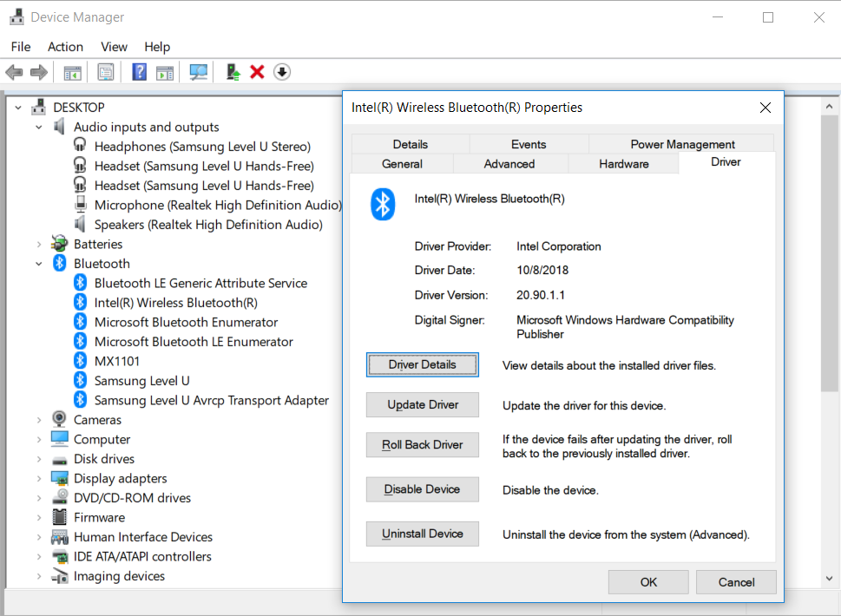Click the Human Interface Devices icon
Viewport: 841px width, 616px height.
point(60,537)
